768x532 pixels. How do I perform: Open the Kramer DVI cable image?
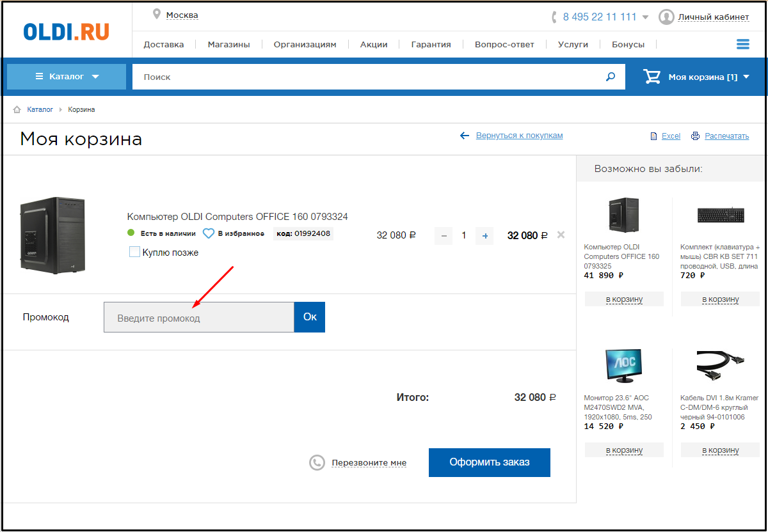(x=721, y=366)
